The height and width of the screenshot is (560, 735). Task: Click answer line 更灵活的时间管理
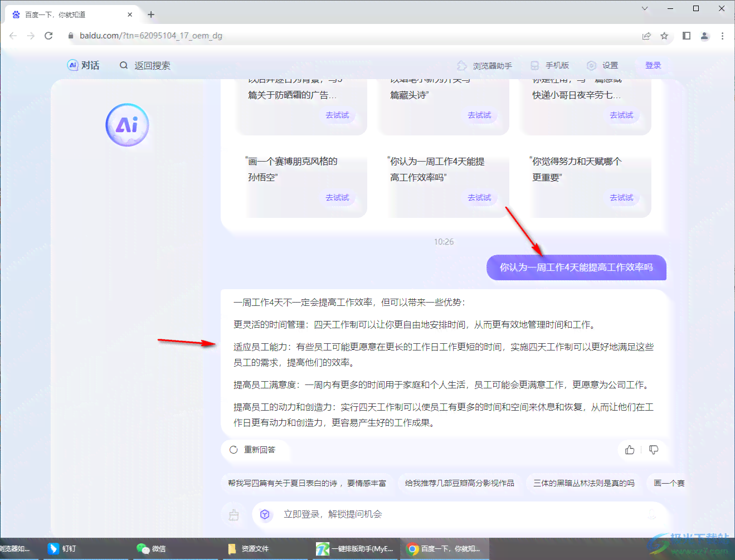pos(415,325)
